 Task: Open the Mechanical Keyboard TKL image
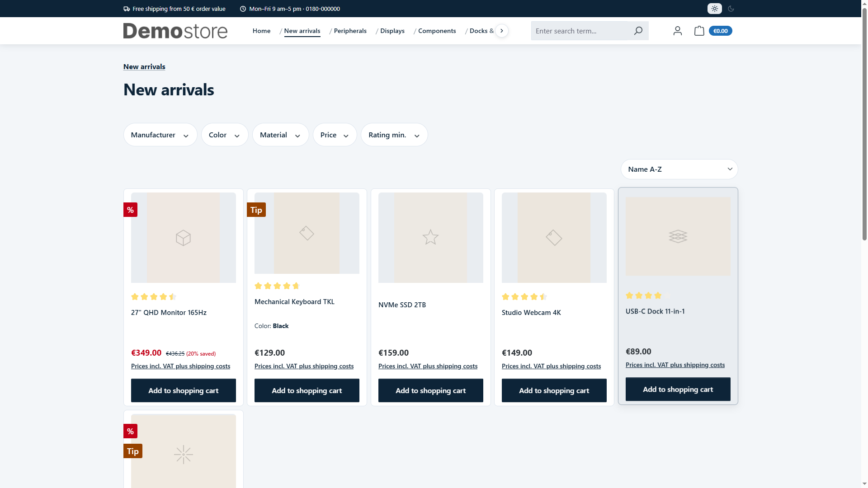(x=307, y=233)
